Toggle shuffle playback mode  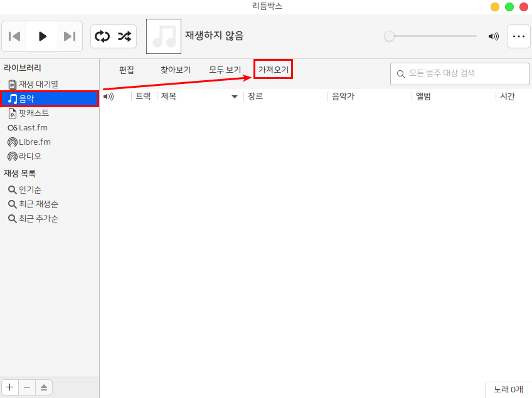coord(124,36)
